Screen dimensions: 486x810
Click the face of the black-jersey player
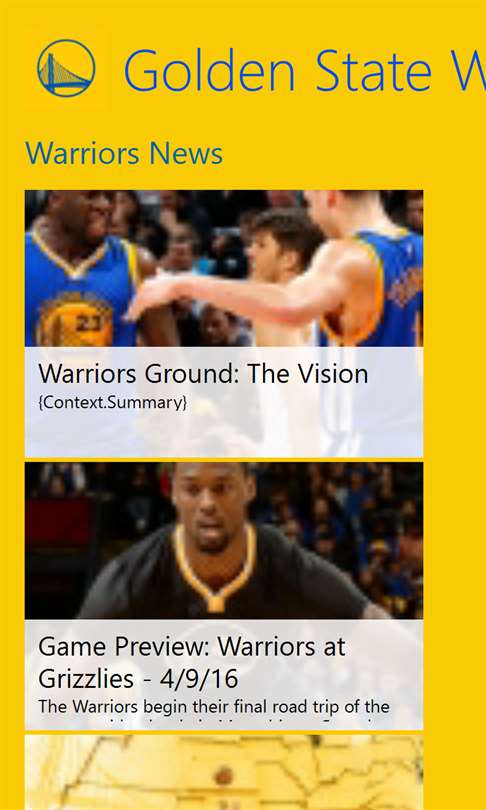click(x=214, y=506)
